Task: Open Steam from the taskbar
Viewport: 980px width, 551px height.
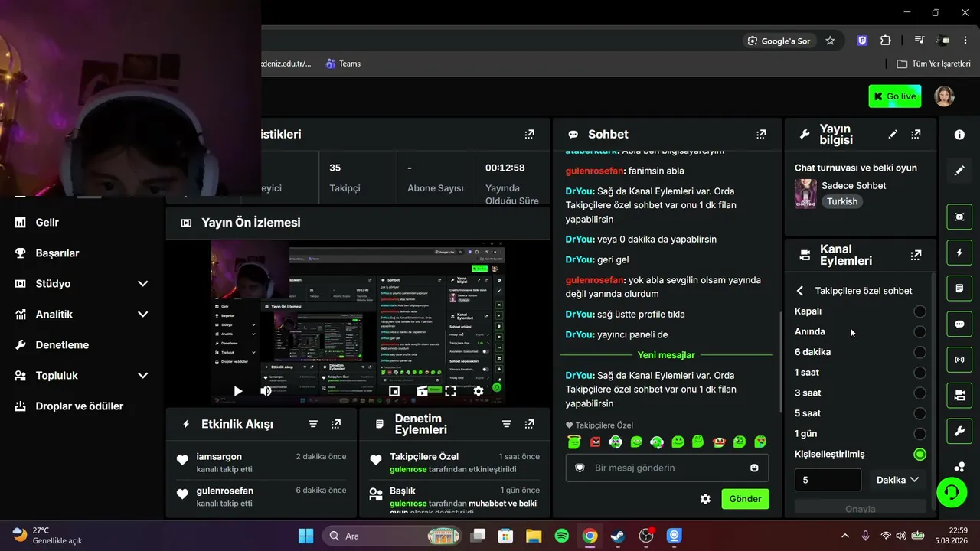Action: click(x=618, y=536)
